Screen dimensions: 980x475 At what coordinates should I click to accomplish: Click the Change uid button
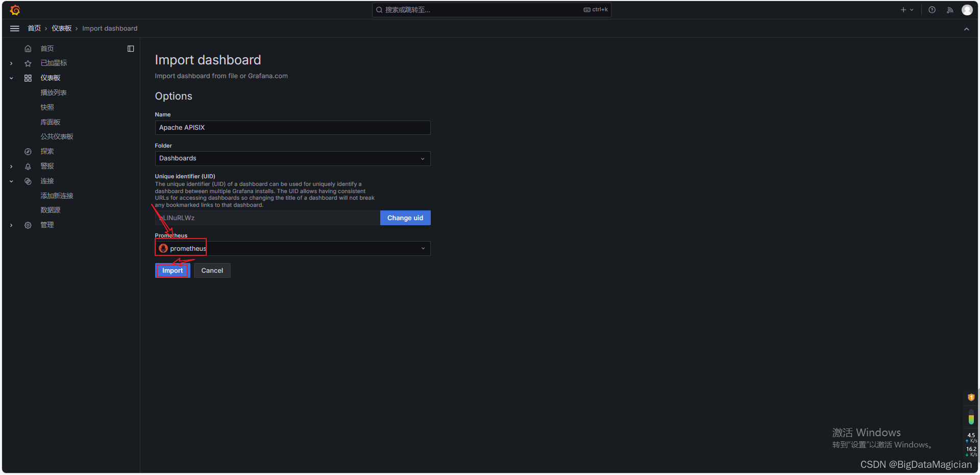[x=405, y=218]
